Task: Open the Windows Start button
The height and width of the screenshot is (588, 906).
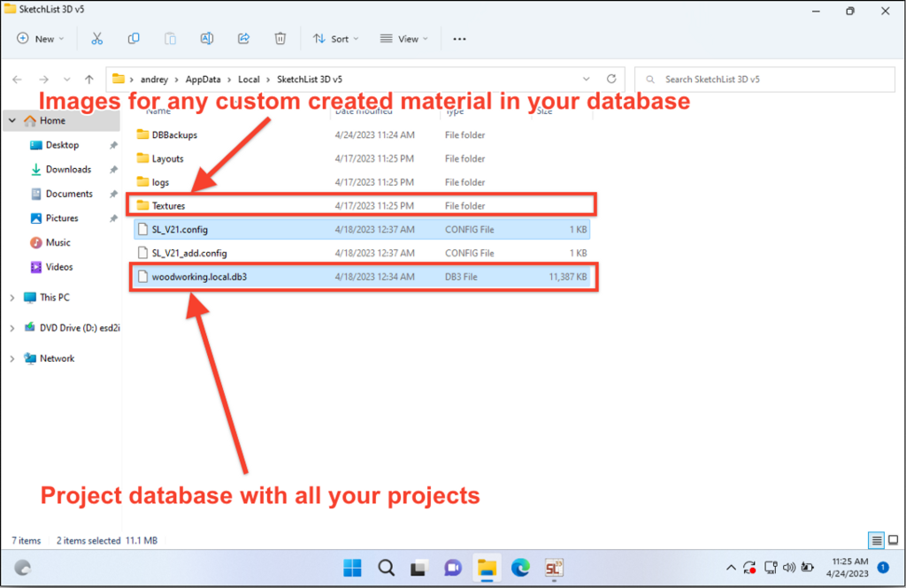Action: pos(352,568)
